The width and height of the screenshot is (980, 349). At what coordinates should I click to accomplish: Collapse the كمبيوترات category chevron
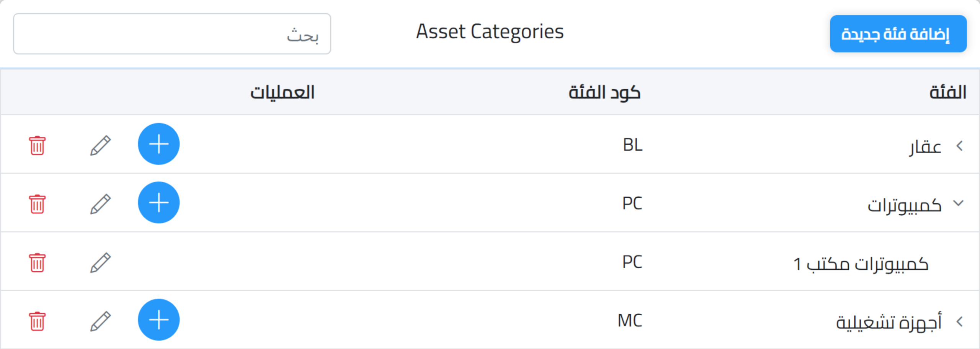coord(959,203)
